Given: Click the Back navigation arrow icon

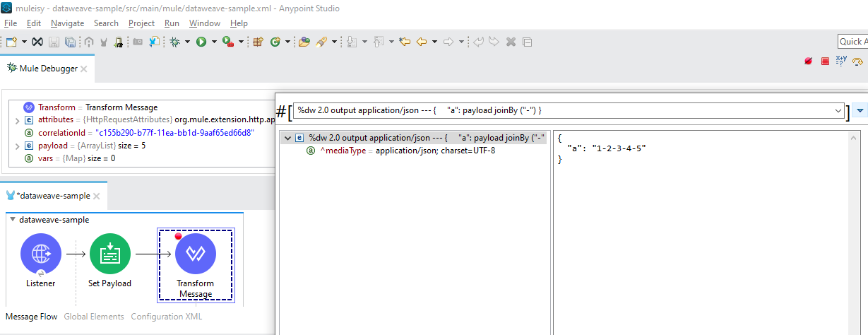Looking at the screenshot, I should (x=422, y=42).
